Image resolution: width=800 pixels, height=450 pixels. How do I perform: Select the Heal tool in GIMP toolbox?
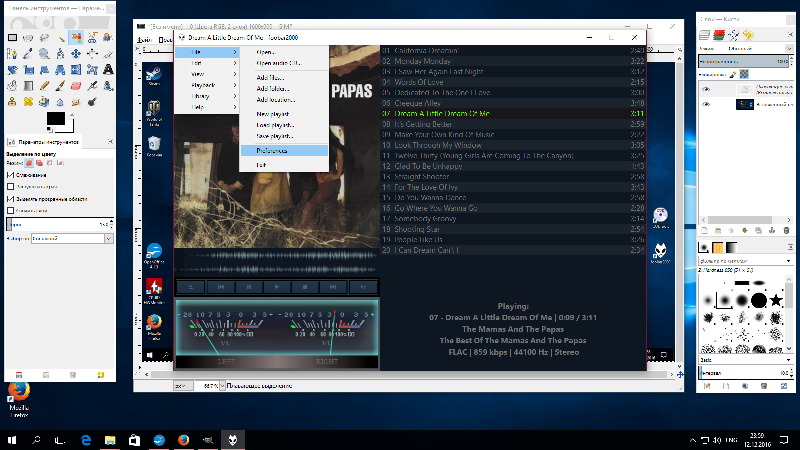click(x=28, y=102)
